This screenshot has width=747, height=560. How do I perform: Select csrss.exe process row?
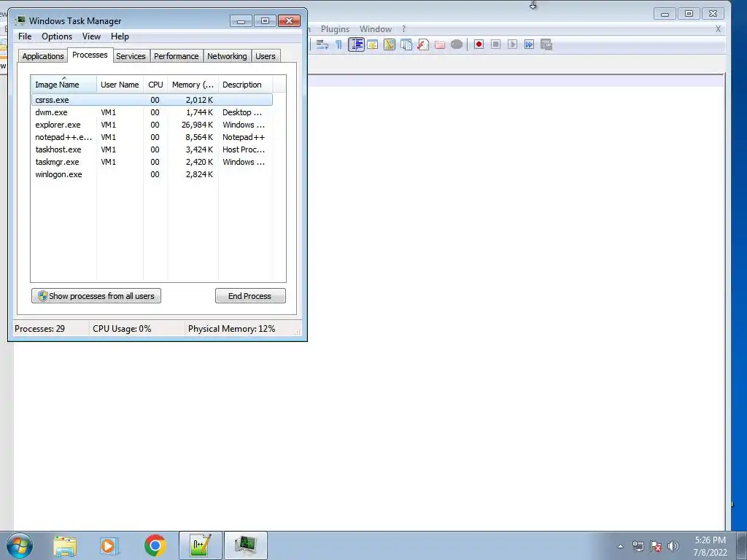point(152,100)
